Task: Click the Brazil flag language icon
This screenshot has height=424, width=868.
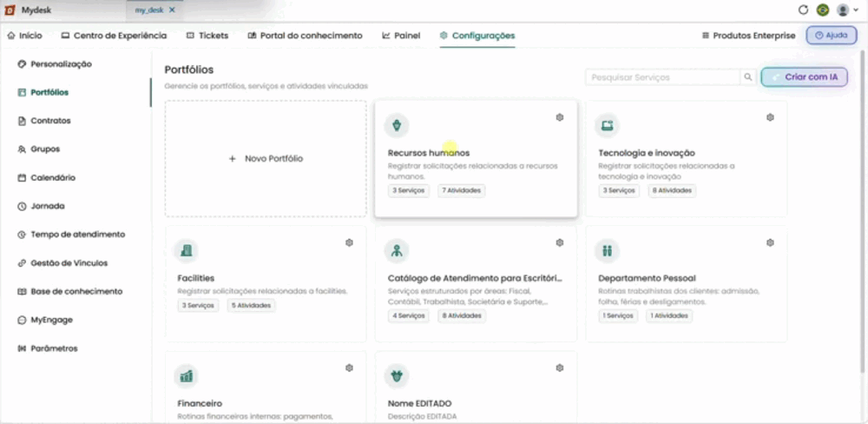Action: (x=823, y=10)
